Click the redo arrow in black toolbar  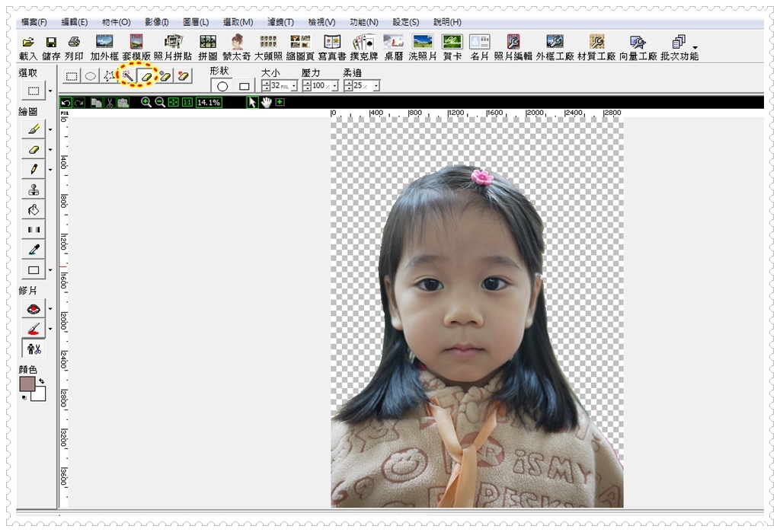(x=79, y=103)
